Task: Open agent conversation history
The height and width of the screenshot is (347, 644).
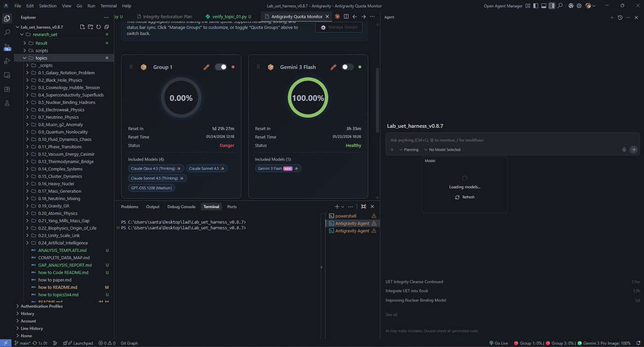Action: (x=620, y=17)
